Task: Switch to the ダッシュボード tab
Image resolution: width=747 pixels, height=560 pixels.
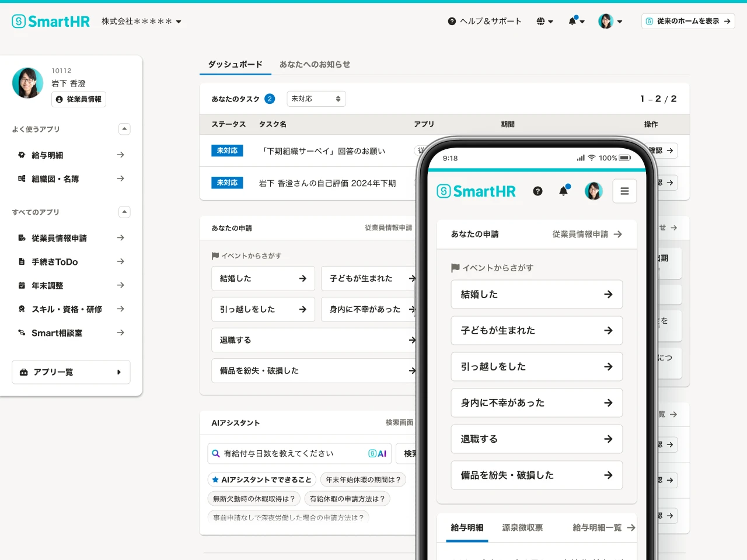Action: click(235, 65)
